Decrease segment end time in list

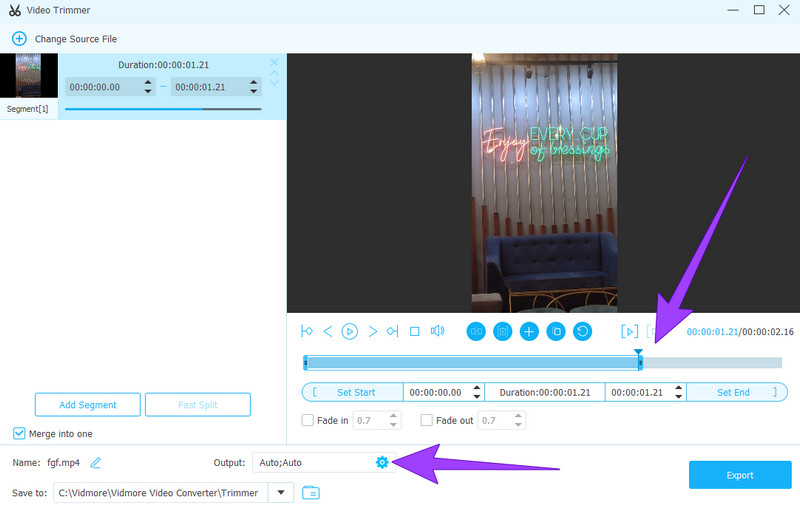pyautogui.click(x=254, y=91)
